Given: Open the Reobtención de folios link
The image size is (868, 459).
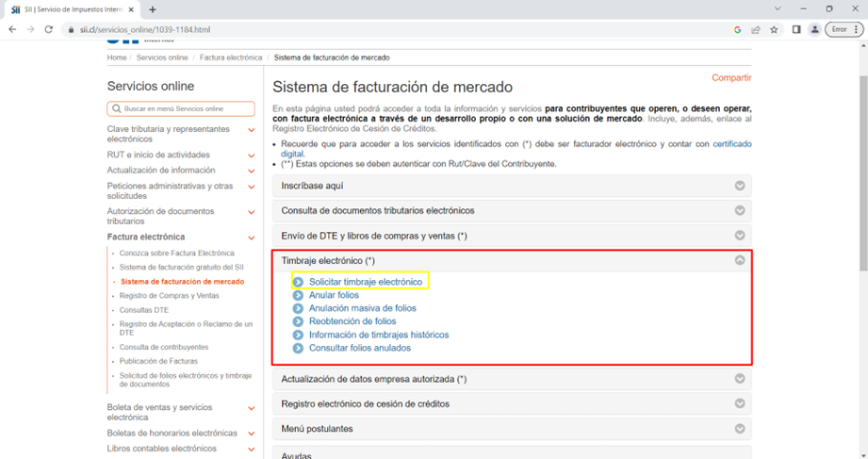Looking at the screenshot, I should pos(352,321).
